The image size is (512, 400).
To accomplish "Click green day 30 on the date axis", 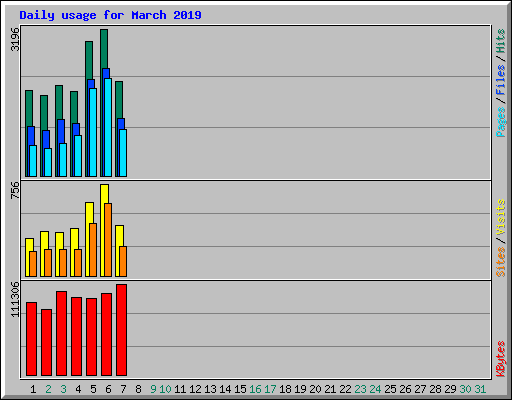I will click(465, 389).
